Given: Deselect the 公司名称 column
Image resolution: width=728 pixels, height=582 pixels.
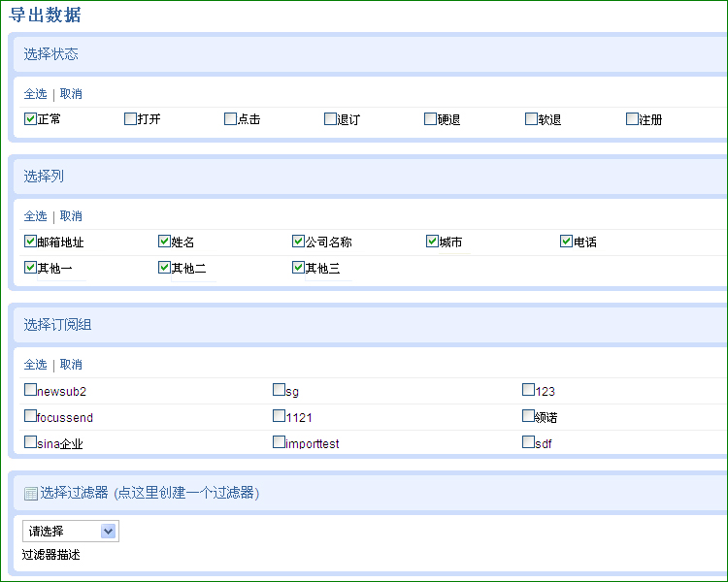Looking at the screenshot, I should click(x=298, y=242).
